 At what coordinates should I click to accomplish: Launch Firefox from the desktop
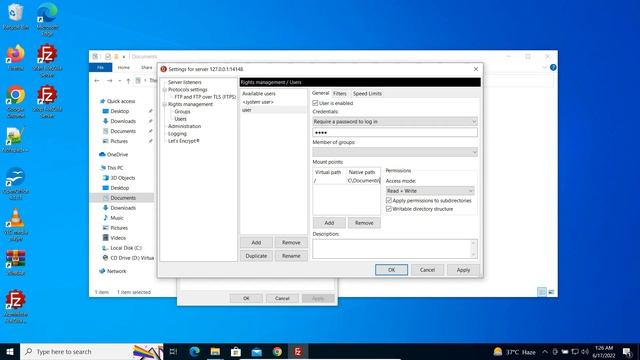point(16,58)
